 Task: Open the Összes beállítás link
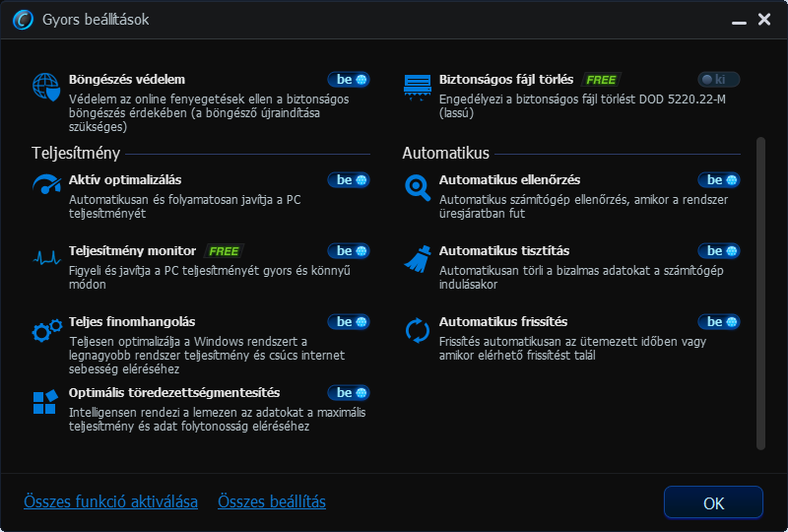272,501
